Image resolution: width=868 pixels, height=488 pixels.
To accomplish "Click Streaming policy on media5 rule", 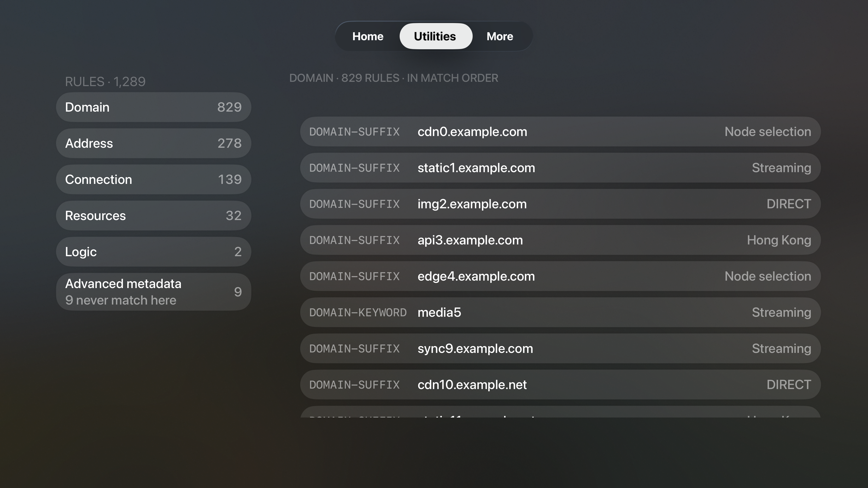I will (x=781, y=312).
